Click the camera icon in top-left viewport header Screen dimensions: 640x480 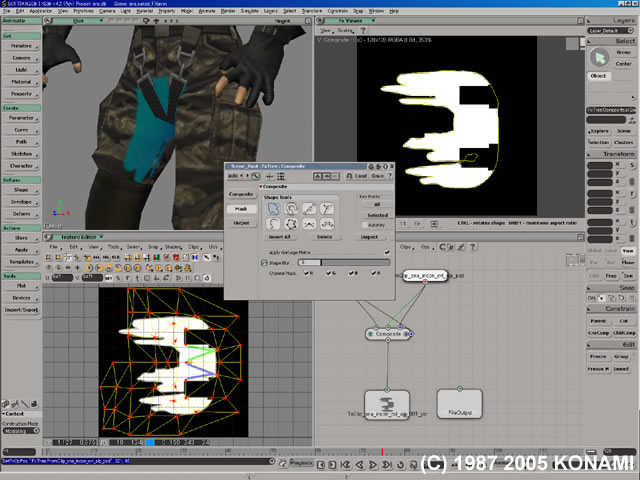146,20
